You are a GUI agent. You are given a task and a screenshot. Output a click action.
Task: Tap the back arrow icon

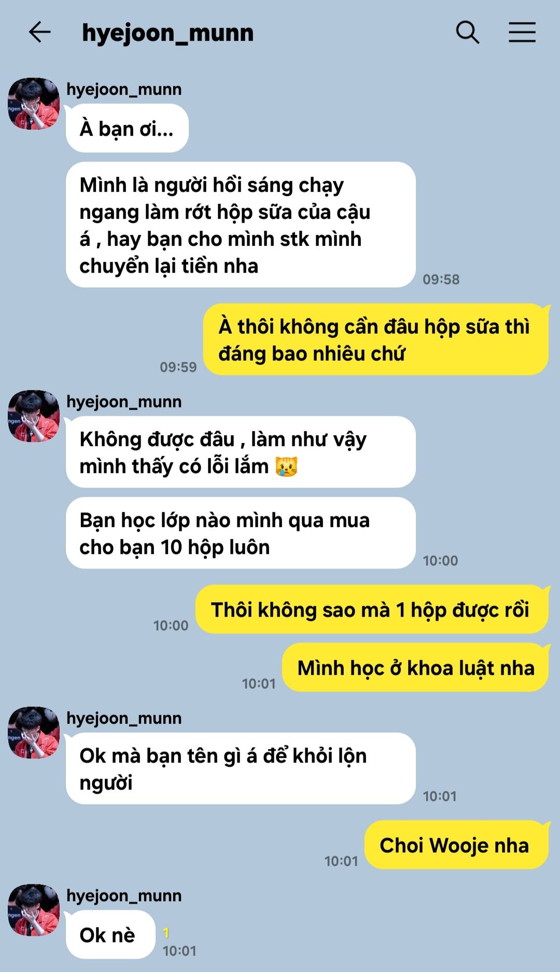pyautogui.click(x=39, y=32)
